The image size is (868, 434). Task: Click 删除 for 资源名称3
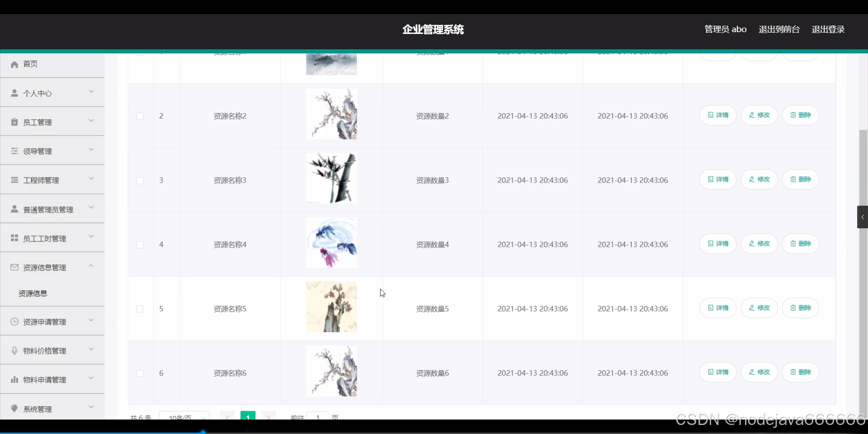click(x=800, y=179)
